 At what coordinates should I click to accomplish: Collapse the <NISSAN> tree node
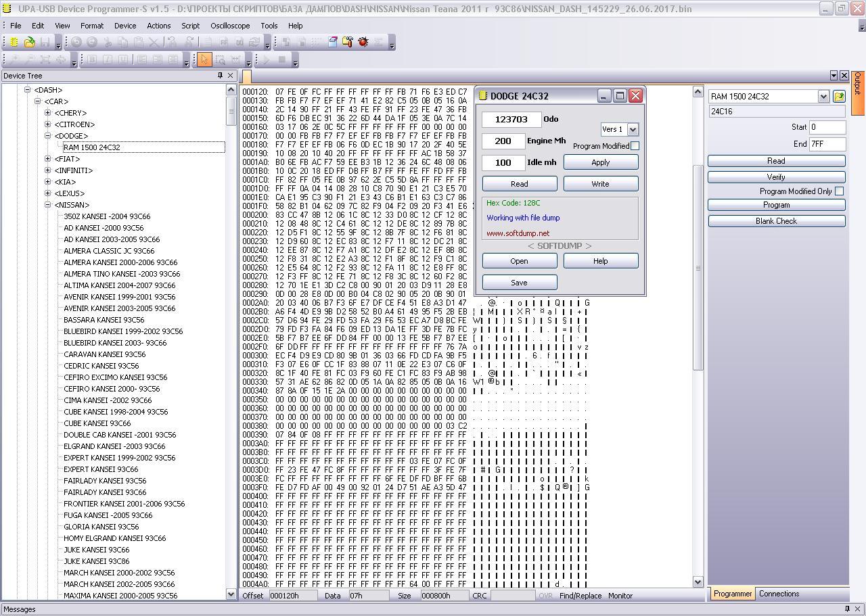pyautogui.click(x=48, y=205)
